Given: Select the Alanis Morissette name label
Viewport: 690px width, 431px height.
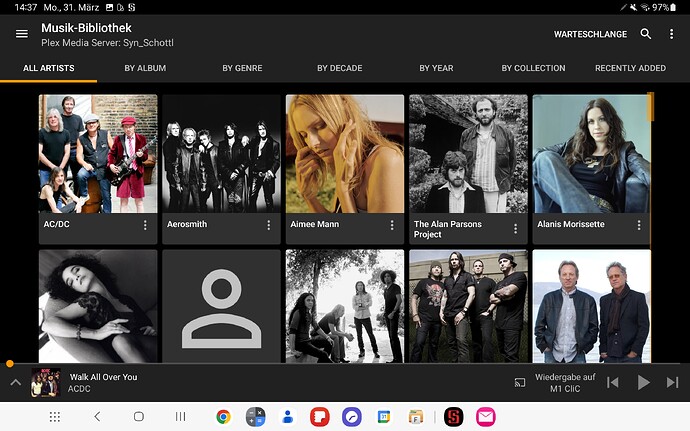Looking at the screenshot, I should (x=571, y=224).
